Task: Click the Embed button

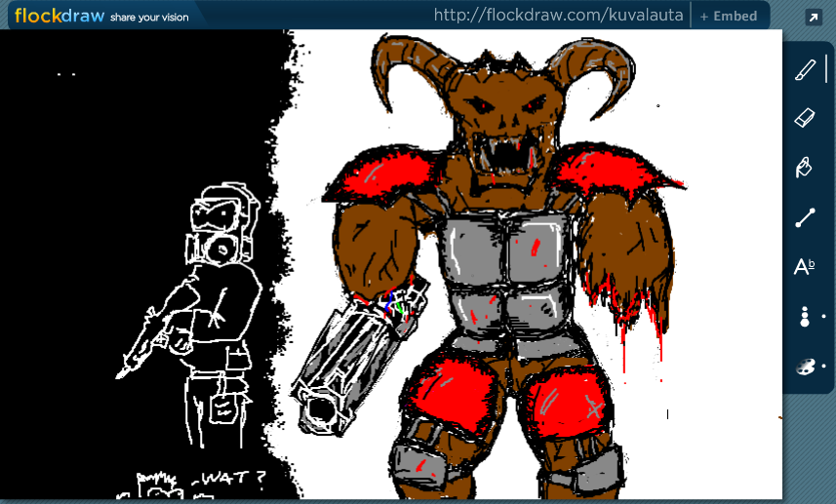Action: [x=728, y=16]
